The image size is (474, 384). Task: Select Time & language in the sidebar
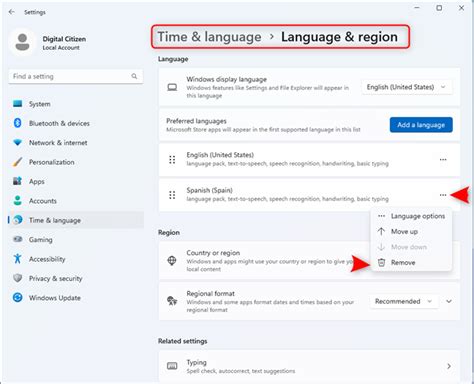tap(76, 220)
